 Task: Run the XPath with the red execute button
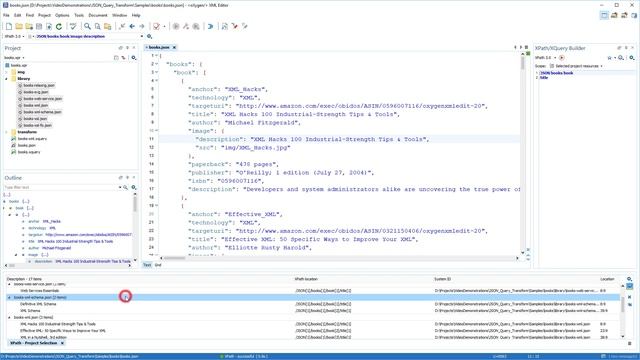click(562, 58)
